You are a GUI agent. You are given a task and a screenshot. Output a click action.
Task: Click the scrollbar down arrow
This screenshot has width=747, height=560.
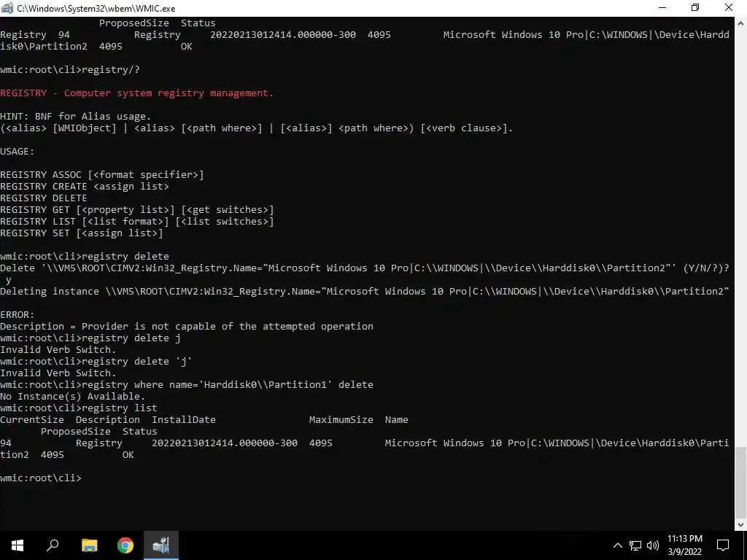tap(741, 525)
